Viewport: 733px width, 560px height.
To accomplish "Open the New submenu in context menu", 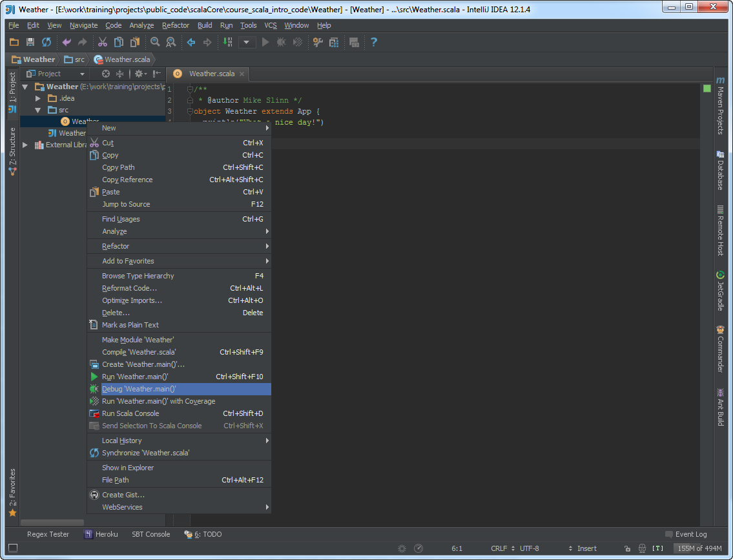I will (179, 128).
